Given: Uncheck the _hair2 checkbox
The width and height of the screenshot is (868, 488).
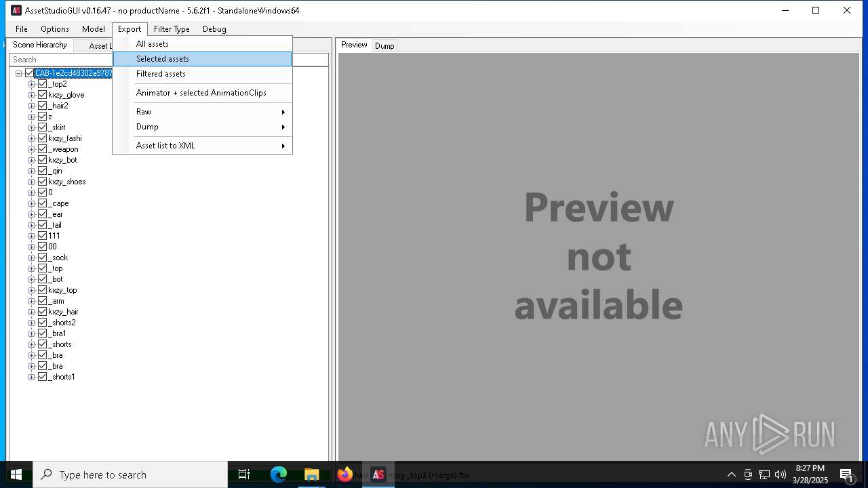Looking at the screenshot, I should (42, 106).
